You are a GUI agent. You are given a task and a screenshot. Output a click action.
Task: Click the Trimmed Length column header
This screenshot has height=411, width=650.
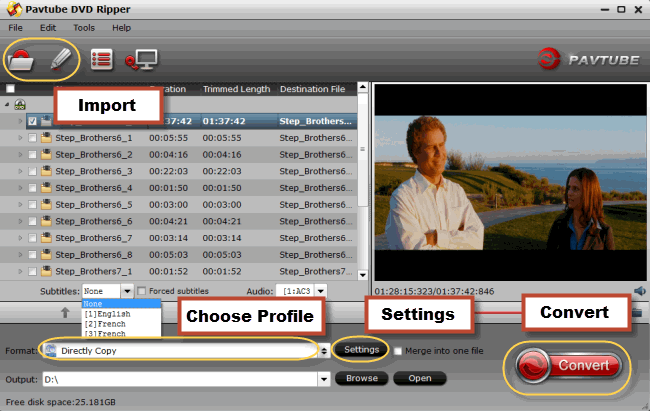pos(236,89)
